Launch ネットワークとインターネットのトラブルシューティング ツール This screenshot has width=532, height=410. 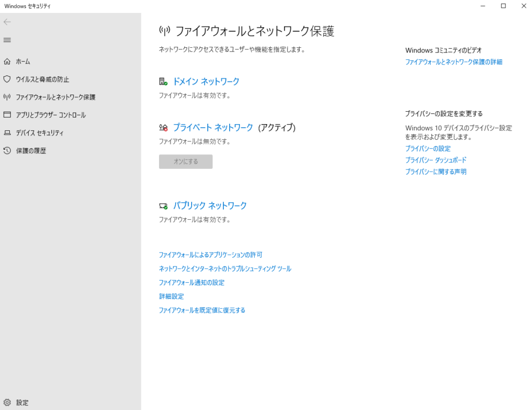click(225, 269)
